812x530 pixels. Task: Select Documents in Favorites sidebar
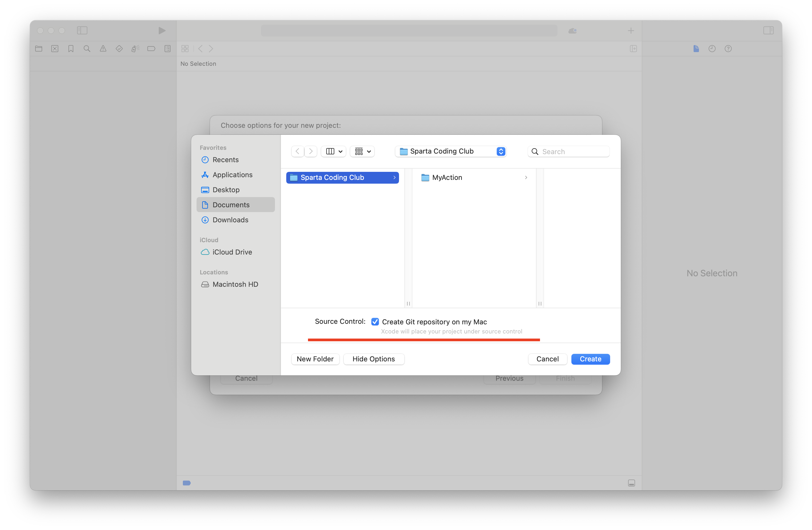(x=231, y=205)
